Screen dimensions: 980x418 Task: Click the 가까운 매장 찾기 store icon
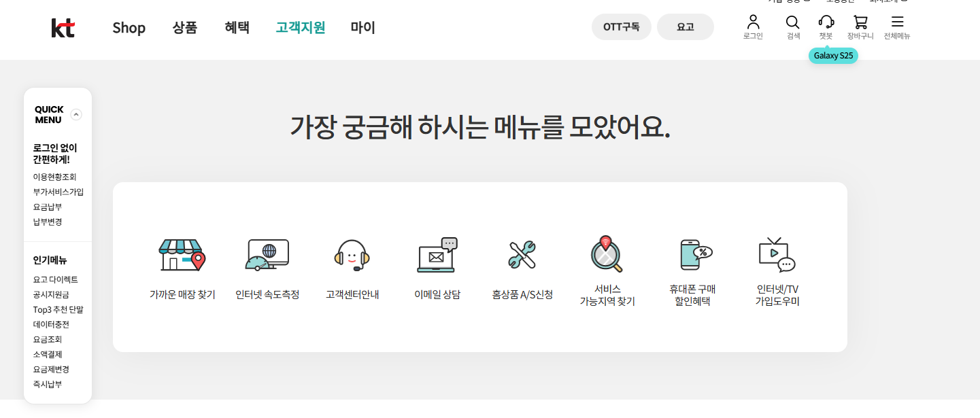(182, 255)
